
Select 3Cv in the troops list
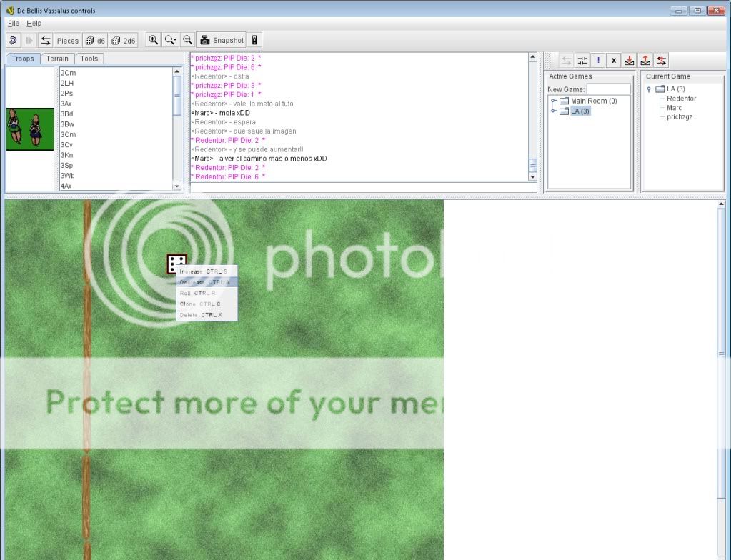pos(116,144)
